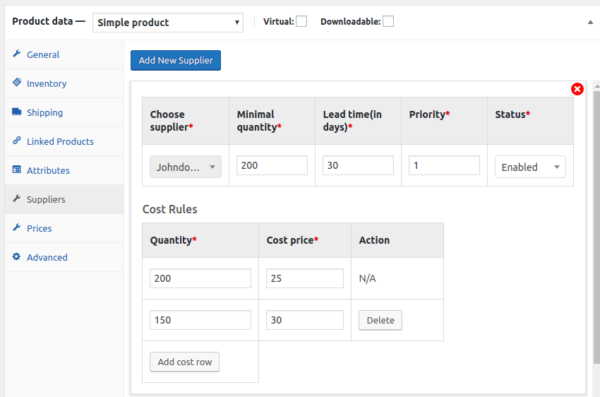Click the Priority field with 1
This screenshot has height=397, width=600.
pos(444,165)
